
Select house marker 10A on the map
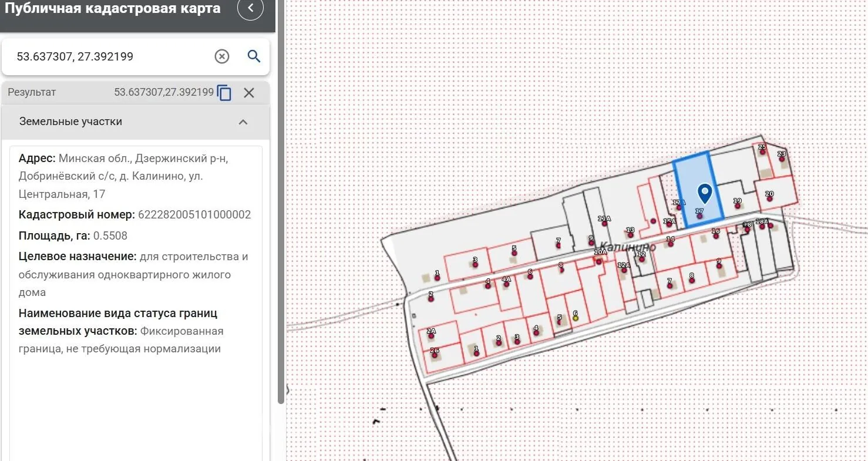point(599,261)
